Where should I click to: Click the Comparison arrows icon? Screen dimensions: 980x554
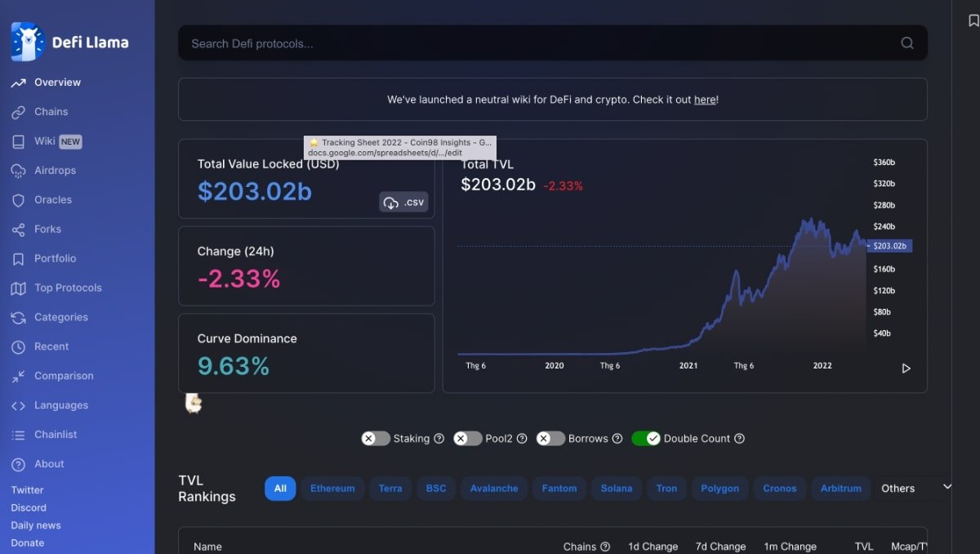[19, 377]
